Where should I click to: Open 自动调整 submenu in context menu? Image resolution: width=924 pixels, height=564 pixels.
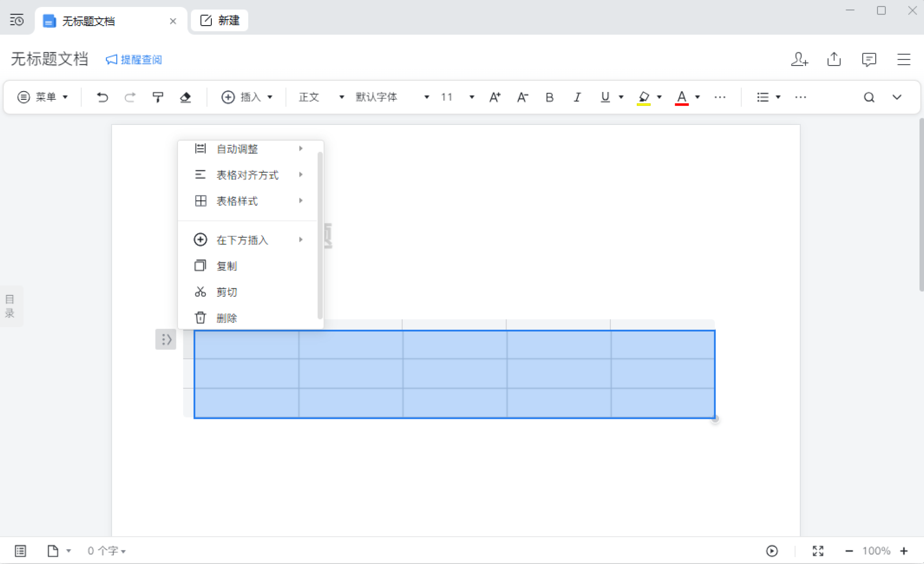pyautogui.click(x=248, y=149)
